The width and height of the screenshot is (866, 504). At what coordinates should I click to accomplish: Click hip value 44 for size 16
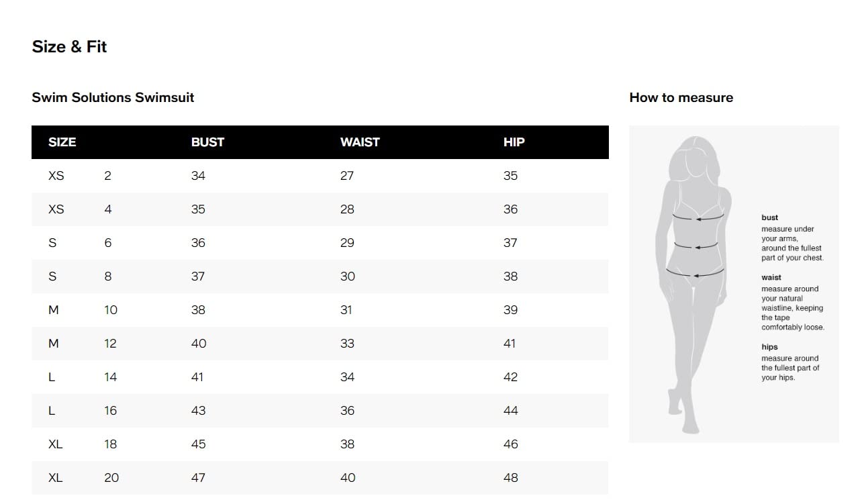(x=511, y=411)
